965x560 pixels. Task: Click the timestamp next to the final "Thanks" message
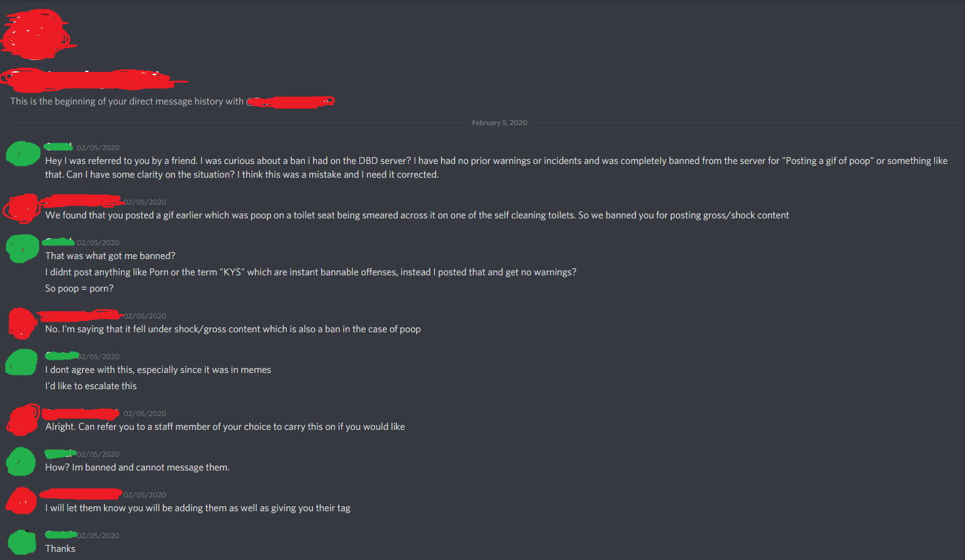click(97, 535)
